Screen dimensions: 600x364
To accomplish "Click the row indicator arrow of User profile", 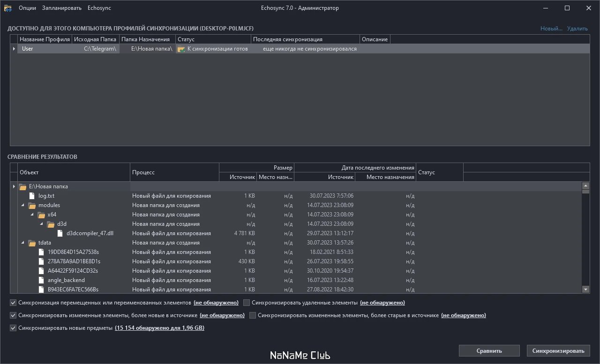I will (x=14, y=49).
